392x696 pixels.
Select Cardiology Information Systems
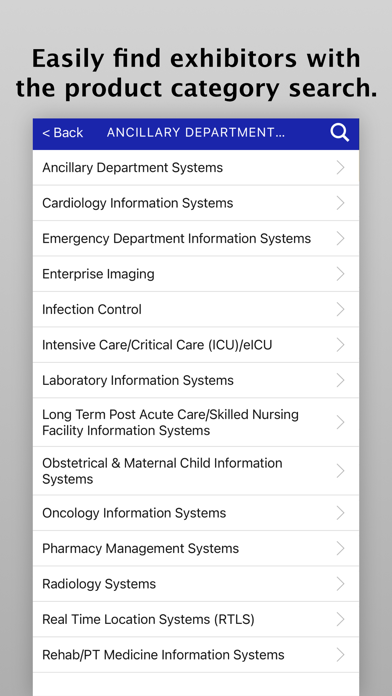coord(196,203)
